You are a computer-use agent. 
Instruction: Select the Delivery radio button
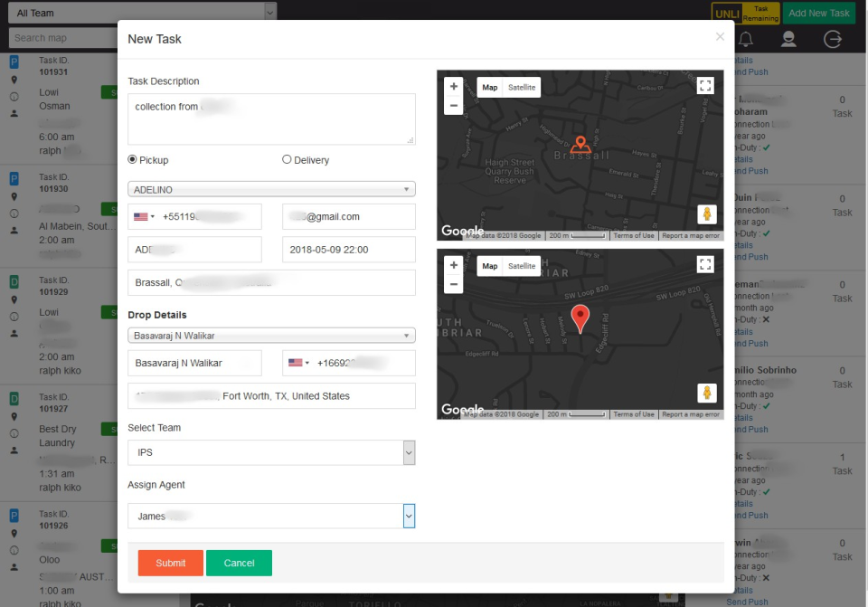(287, 159)
